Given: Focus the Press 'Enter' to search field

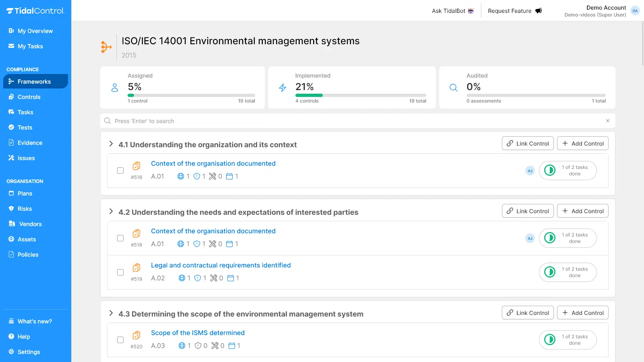Looking at the screenshot, I should click(354, 121).
